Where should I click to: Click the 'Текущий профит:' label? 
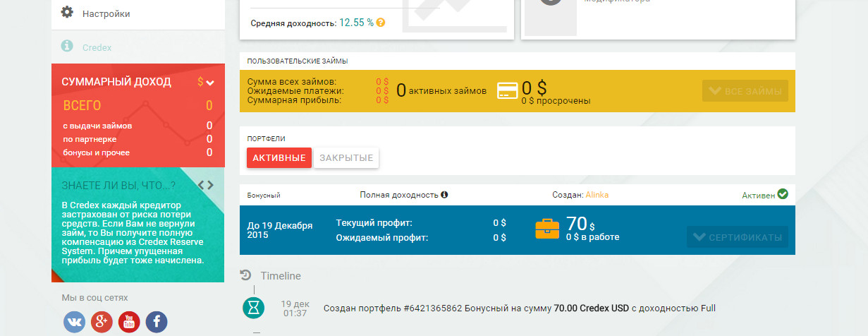(374, 223)
